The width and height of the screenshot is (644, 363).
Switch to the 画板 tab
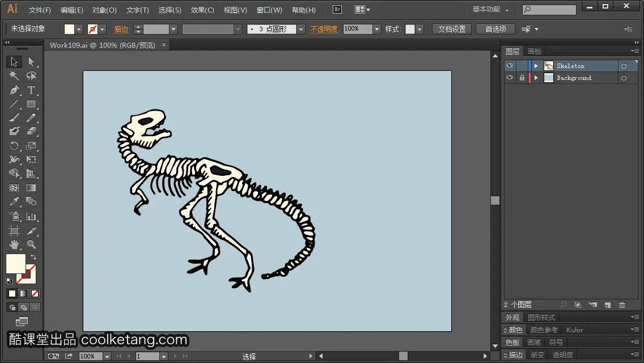(x=535, y=52)
